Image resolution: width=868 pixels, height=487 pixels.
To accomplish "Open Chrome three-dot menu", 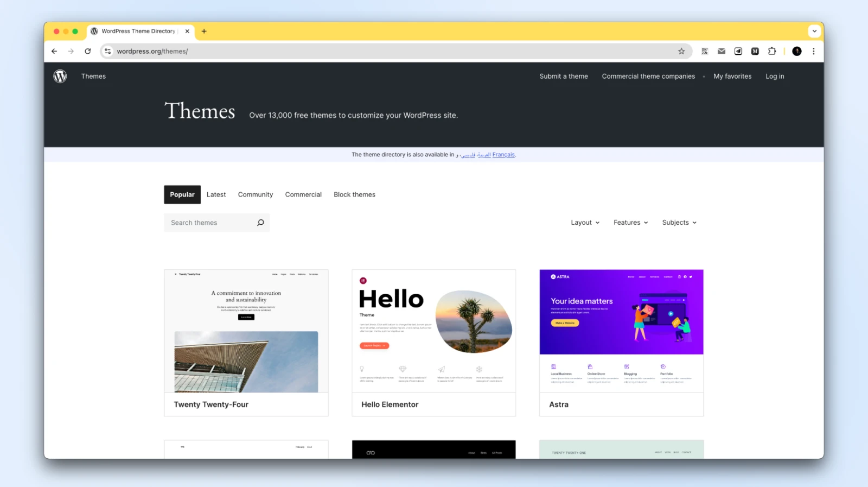I will pos(814,51).
